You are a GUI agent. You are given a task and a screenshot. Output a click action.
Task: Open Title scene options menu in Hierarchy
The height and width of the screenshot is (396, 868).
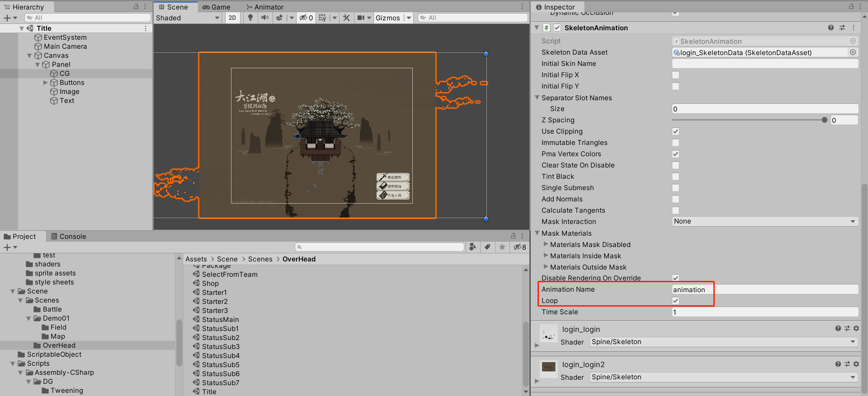click(x=146, y=28)
